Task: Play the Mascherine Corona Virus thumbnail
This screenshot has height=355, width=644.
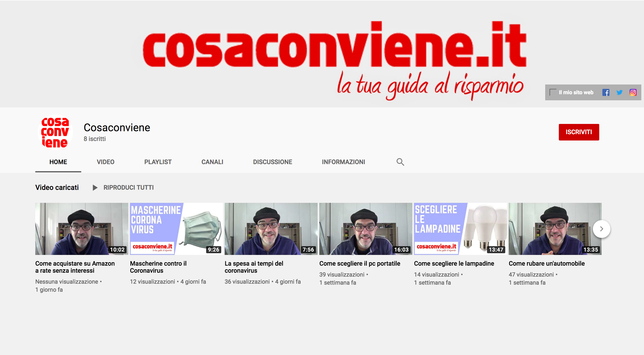Action: tap(176, 229)
